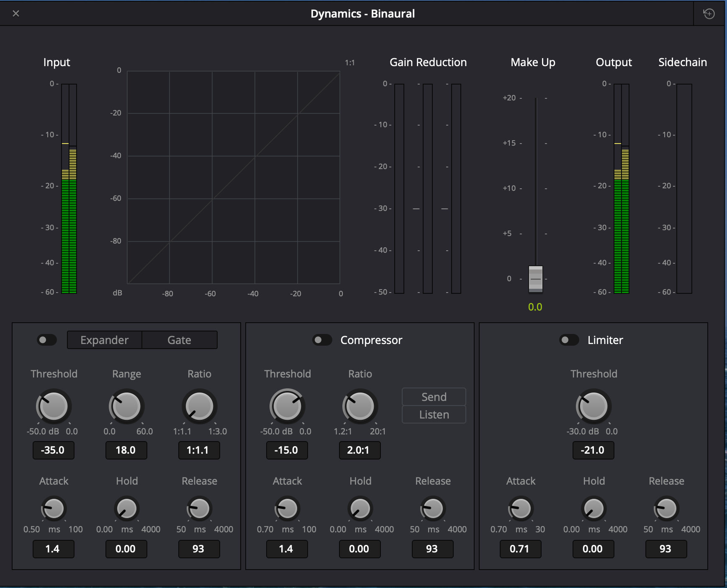Click the Output level meter
Screen dimensions: 727x588
tap(622, 188)
